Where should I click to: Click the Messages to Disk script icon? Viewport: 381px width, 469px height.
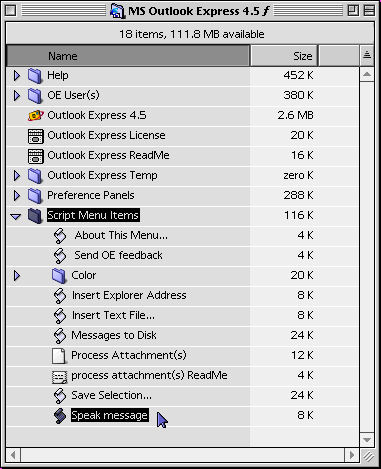[60, 336]
